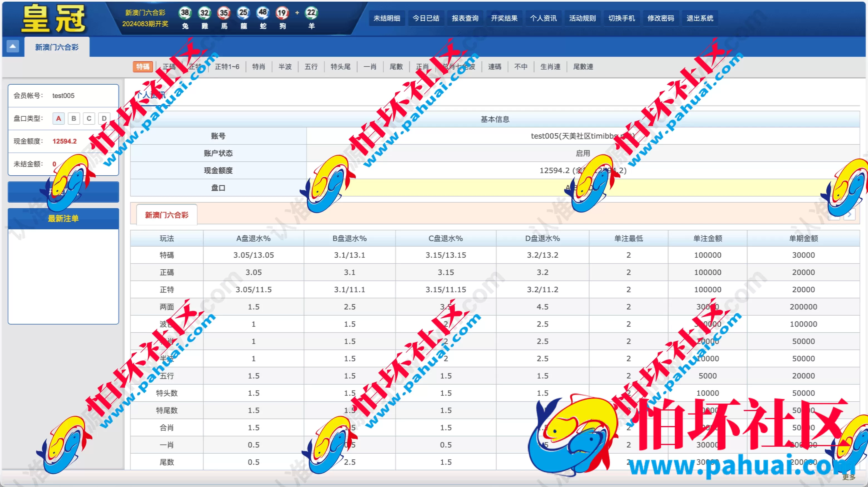The image size is (868, 487).
Task: Select the 連碼 play type
Action: (494, 67)
